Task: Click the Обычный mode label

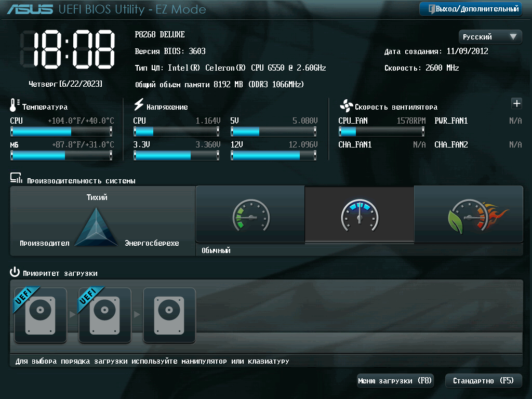Action: point(216,250)
